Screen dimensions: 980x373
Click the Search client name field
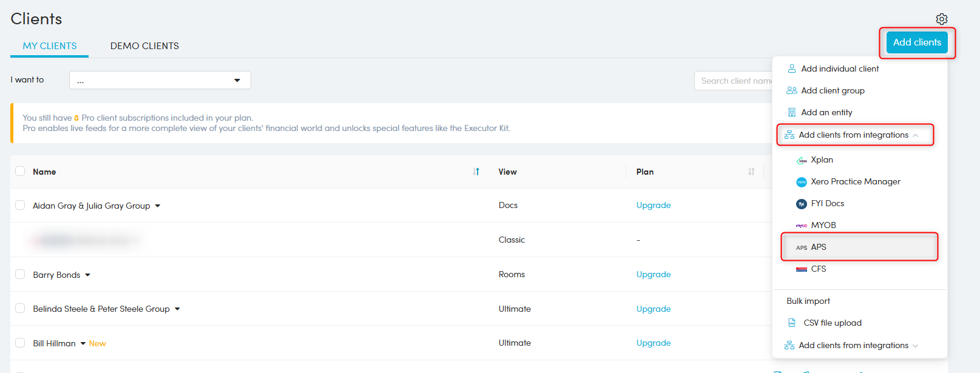tap(734, 81)
